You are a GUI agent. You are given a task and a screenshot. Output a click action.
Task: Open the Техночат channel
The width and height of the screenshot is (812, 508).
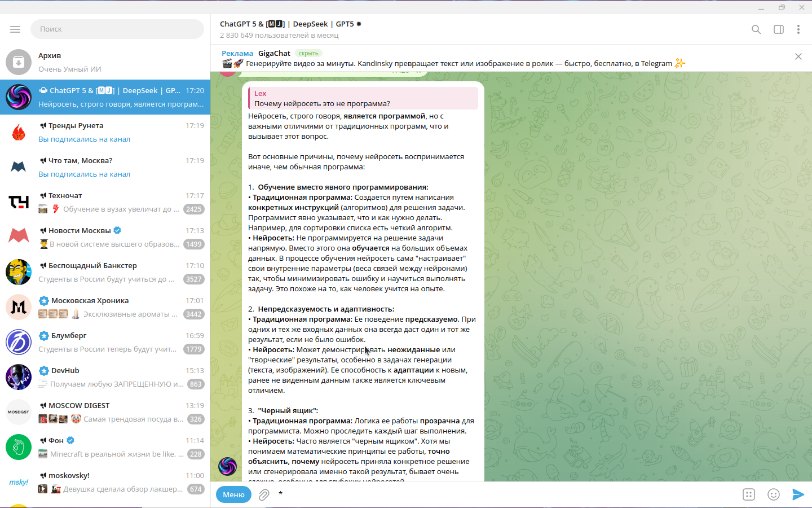(105, 202)
